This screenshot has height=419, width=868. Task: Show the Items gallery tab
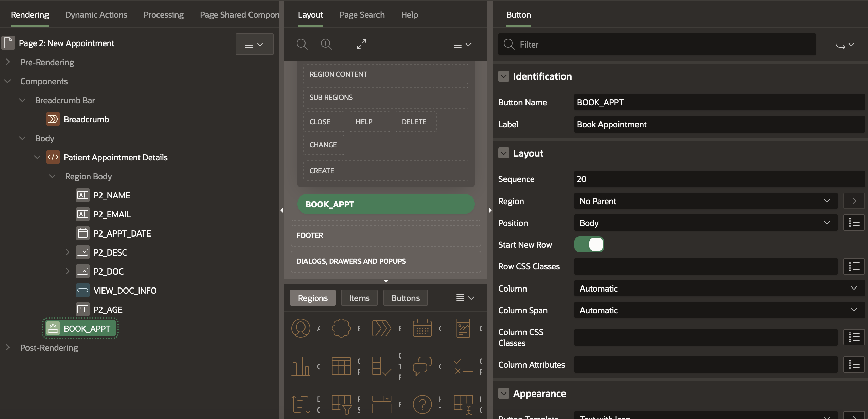[x=359, y=298]
